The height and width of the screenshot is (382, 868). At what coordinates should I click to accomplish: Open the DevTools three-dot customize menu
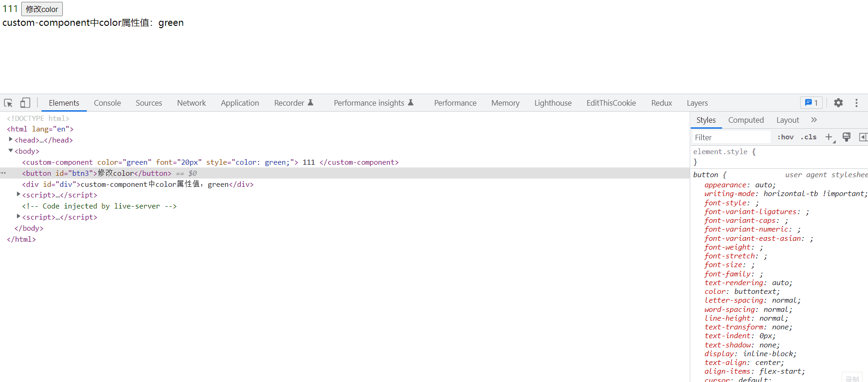856,103
